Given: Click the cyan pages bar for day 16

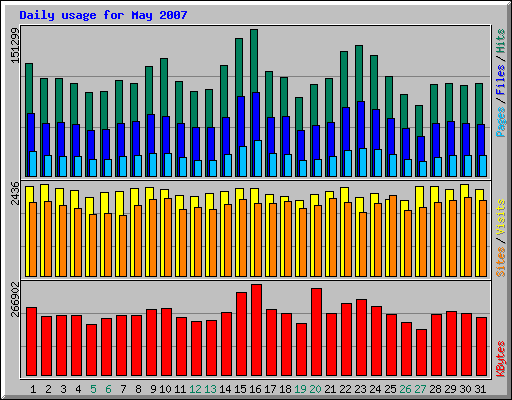Looking at the screenshot, I should point(258,158).
